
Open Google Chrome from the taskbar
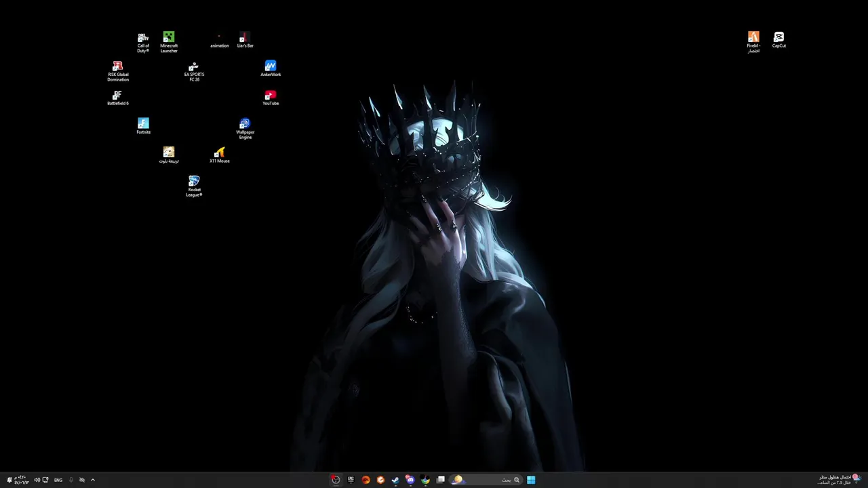coord(425,480)
